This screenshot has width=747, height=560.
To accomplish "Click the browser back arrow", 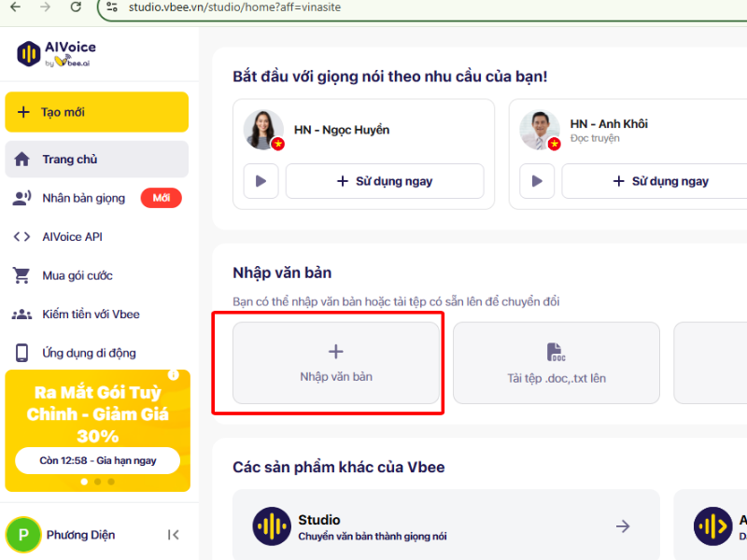I will (16, 7).
